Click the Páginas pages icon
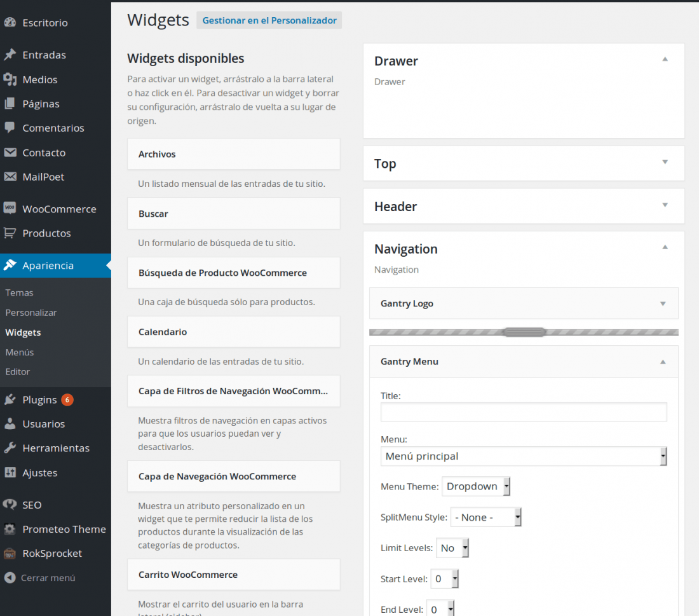The height and width of the screenshot is (616, 699). [x=10, y=104]
